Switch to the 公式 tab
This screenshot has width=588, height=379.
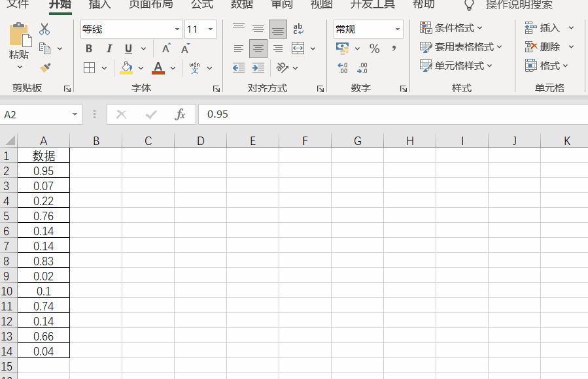click(x=201, y=5)
